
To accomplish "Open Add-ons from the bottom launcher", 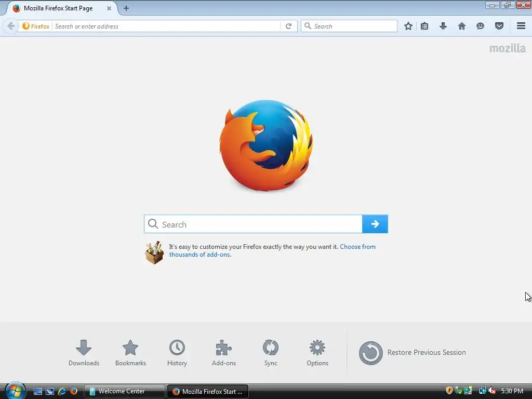I will pyautogui.click(x=224, y=353).
